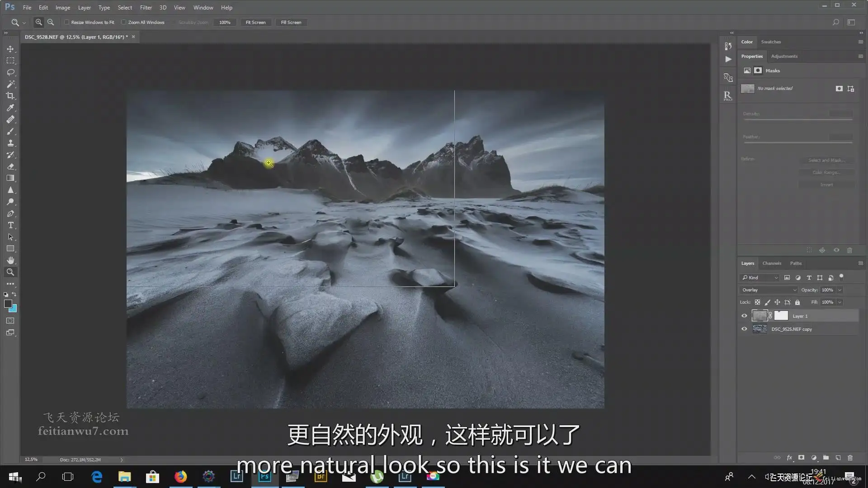Select the Clone Stamp tool
This screenshot has height=488, width=868.
(10, 143)
